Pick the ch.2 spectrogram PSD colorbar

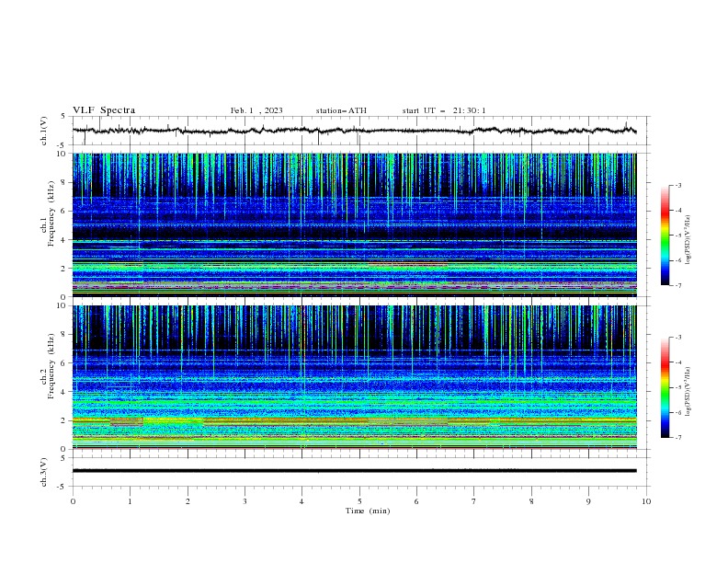pyautogui.click(x=665, y=387)
